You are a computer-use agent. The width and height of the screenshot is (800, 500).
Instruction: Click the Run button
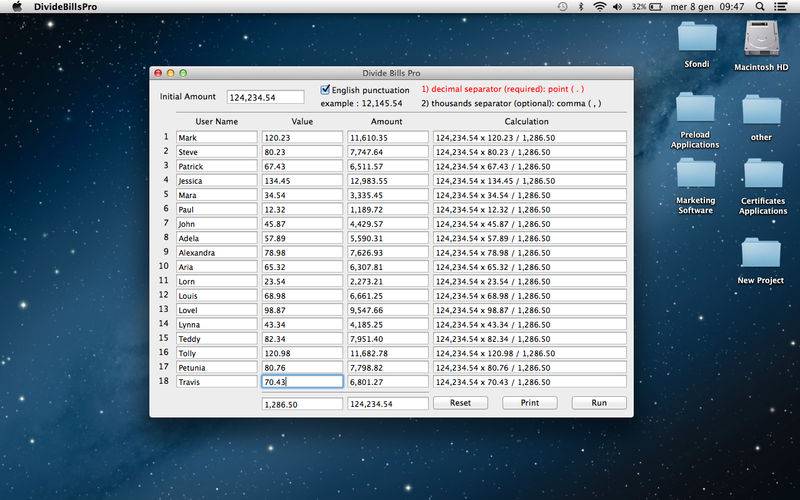click(599, 403)
